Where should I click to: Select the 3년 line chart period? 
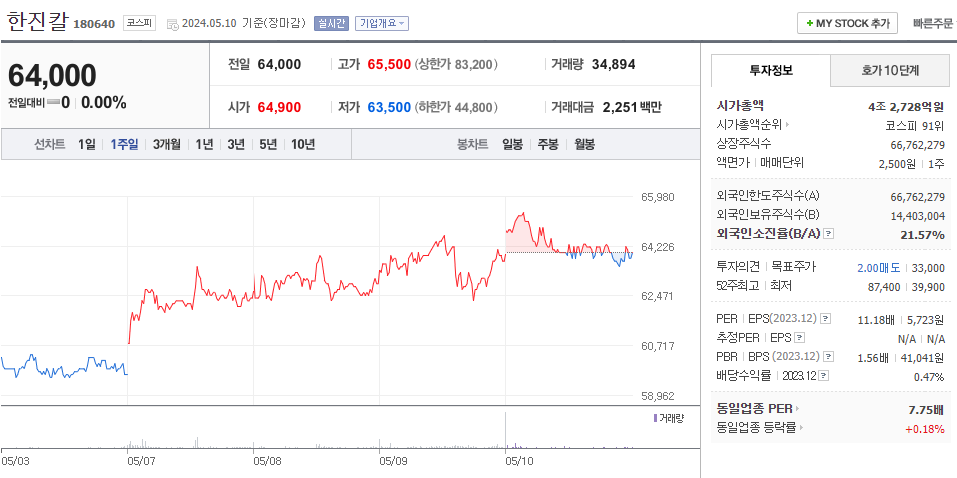[x=236, y=145]
